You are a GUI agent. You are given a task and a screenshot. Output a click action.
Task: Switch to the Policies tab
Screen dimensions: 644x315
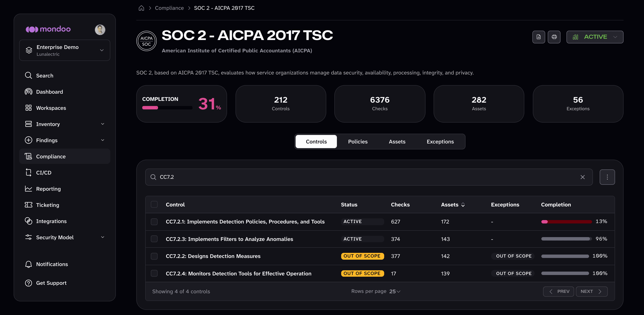coord(358,142)
